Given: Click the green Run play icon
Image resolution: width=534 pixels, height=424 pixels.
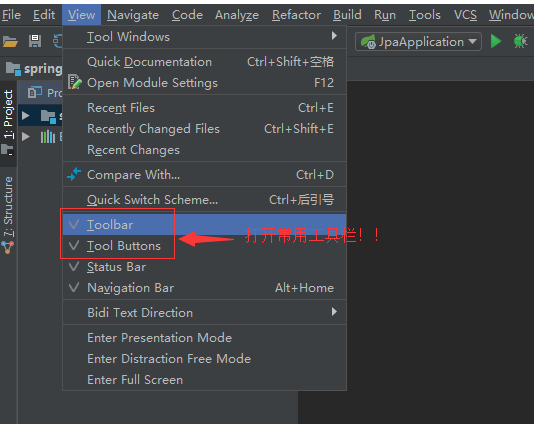Looking at the screenshot, I should coord(496,41).
